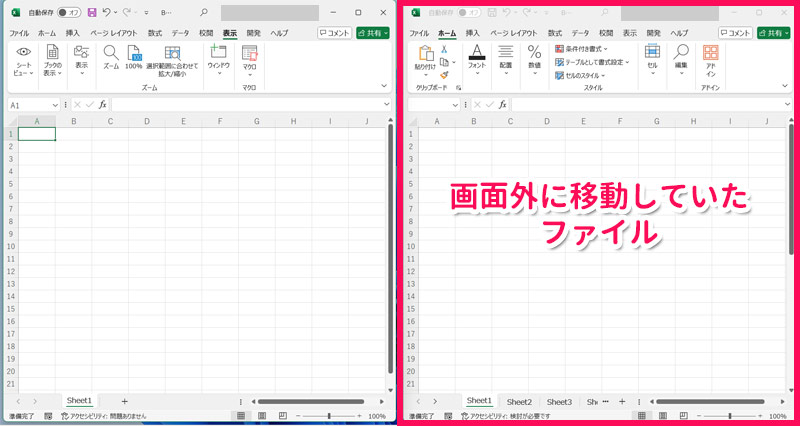This screenshot has height=426, width=800.
Task: Switch to 挿入 tab in right window
Action: [473, 33]
